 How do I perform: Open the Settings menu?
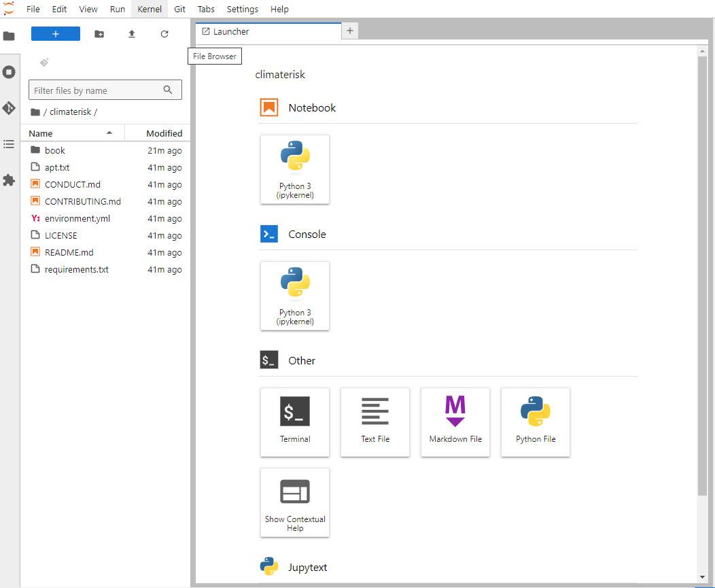242,9
